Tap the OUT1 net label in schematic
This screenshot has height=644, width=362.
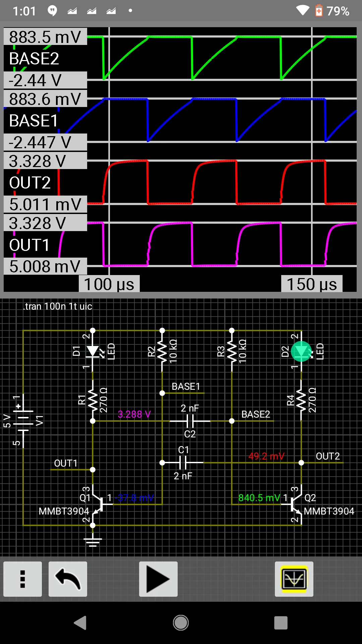66,463
